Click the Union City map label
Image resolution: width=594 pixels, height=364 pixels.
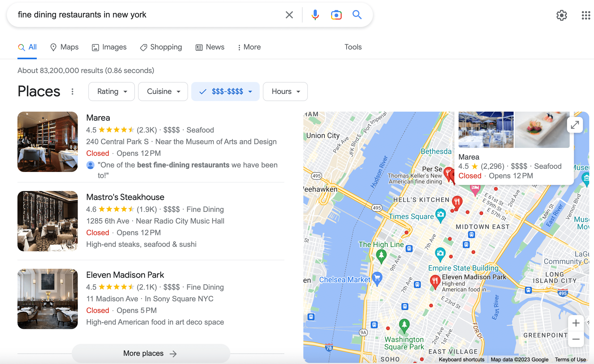(323, 135)
